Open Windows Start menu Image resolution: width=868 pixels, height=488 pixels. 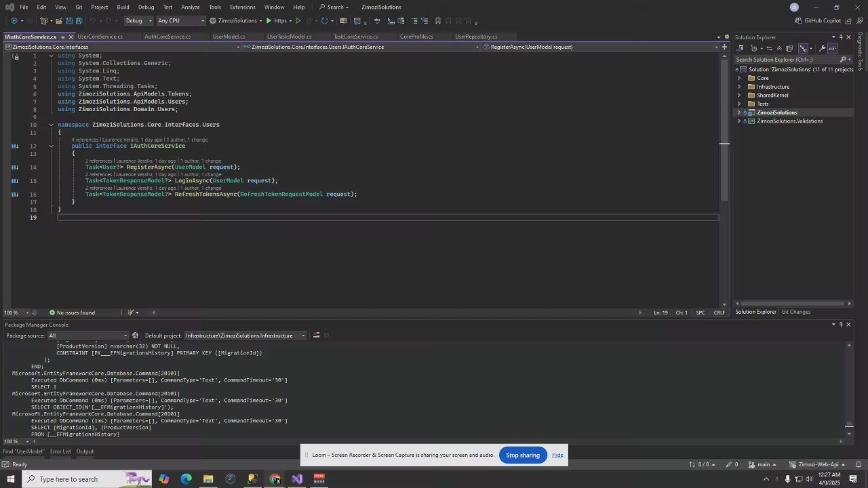[10, 479]
